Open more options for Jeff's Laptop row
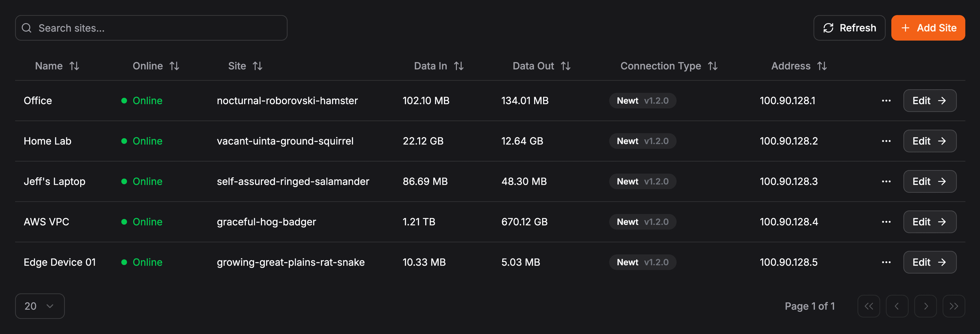Screen dimensions: 980x334 pos(886,182)
